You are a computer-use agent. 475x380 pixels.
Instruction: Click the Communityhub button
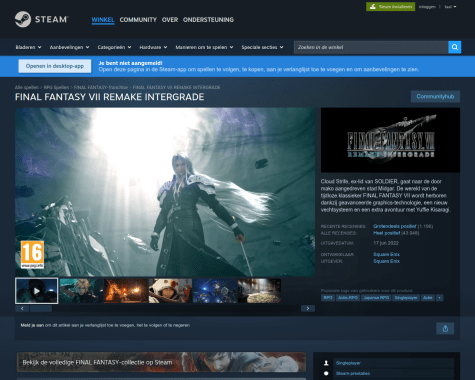(x=435, y=96)
